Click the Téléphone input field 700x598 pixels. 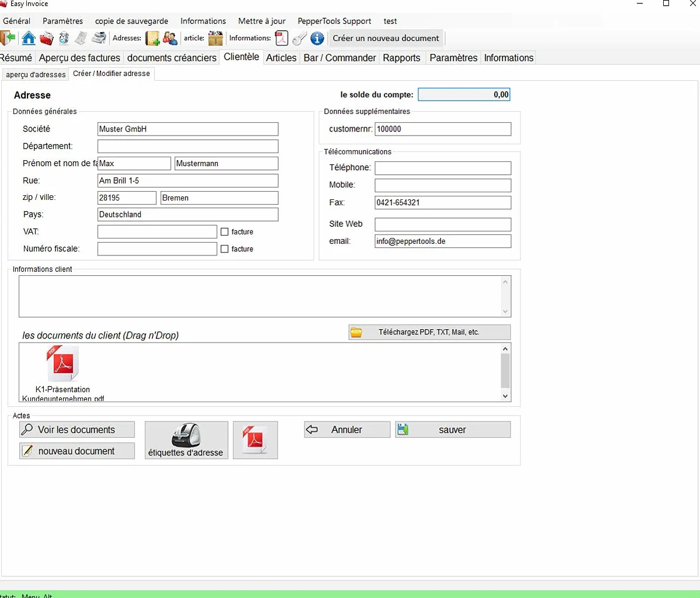[x=443, y=168]
